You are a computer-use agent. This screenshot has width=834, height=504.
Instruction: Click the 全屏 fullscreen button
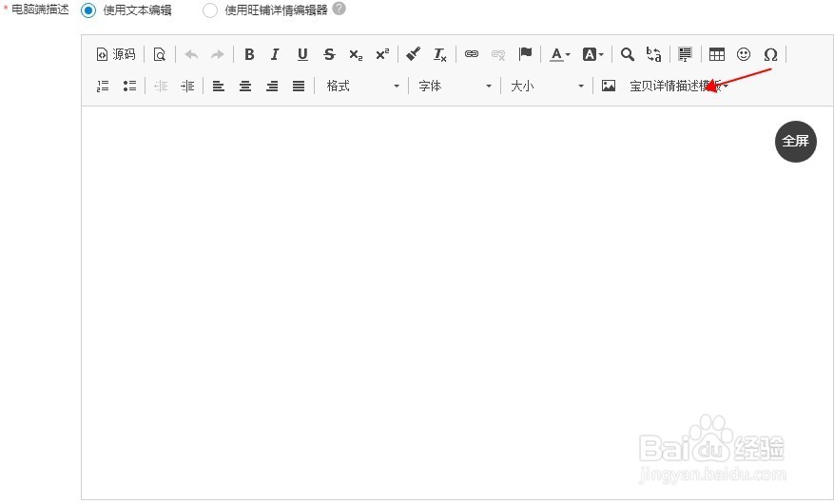[x=795, y=141]
